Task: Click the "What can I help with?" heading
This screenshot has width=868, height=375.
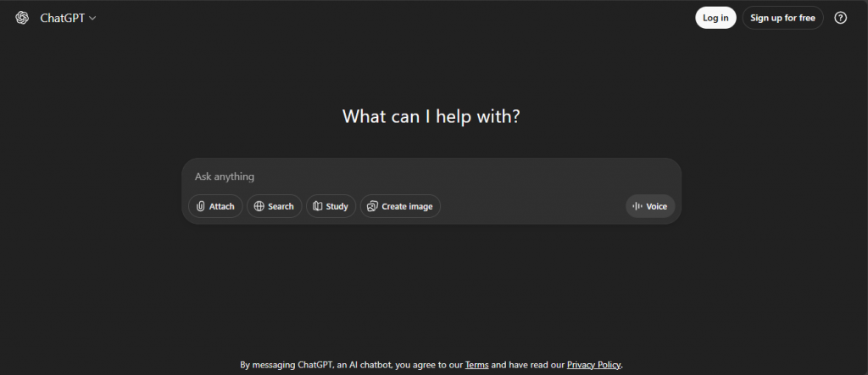Action: tap(431, 116)
